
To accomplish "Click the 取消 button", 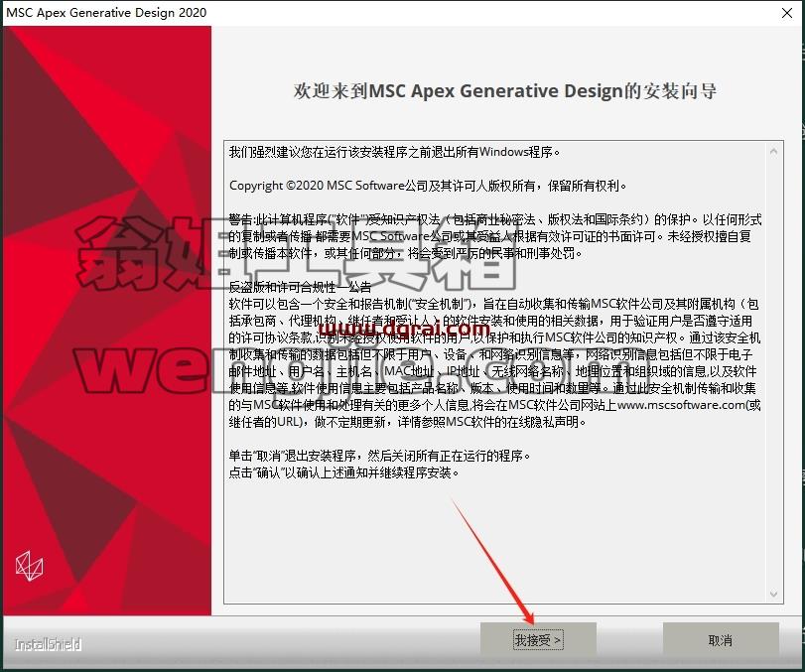I will coord(721,639).
